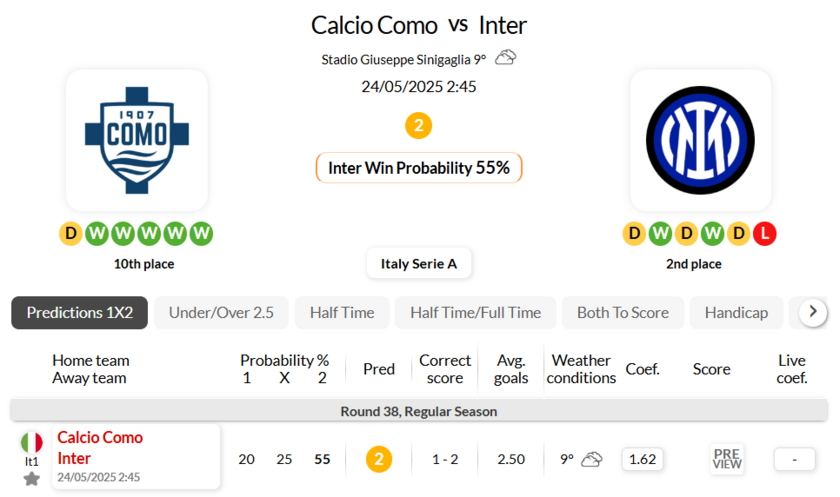Click the Inter team crest logo
The height and width of the screenshot is (497, 840).
click(700, 140)
